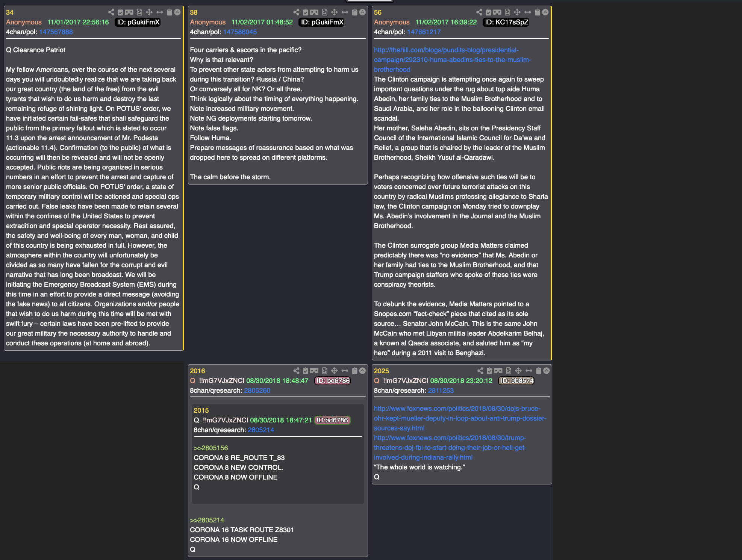Click nested post number 2015

tap(201, 410)
